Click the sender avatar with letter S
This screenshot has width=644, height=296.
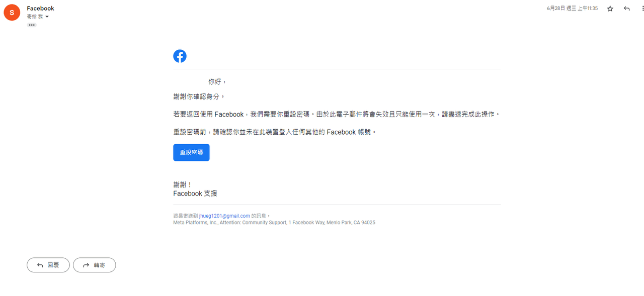pyautogui.click(x=12, y=12)
